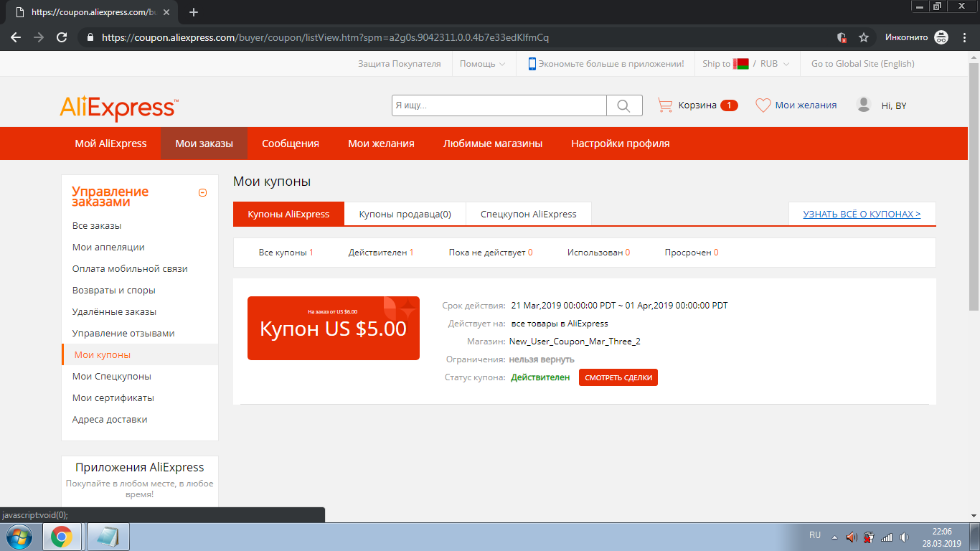Open Оплата мобильной связи
Screen dimensions: 980x551
tap(130, 269)
